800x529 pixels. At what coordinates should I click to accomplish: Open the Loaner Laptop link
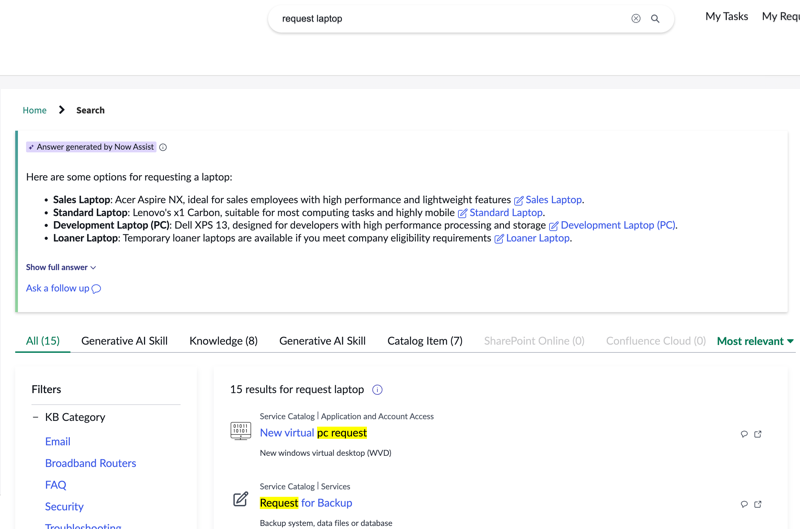pyautogui.click(x=538, y=238)
